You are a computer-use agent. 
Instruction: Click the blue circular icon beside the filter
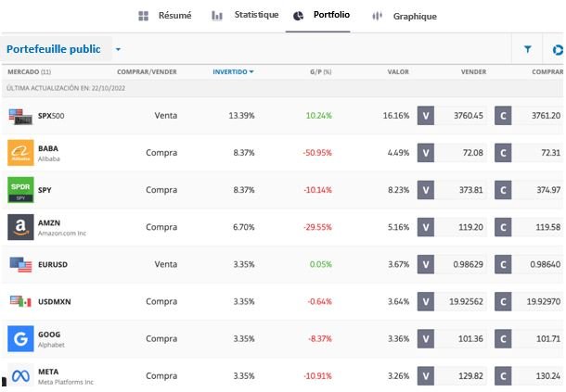click(558, 50)
